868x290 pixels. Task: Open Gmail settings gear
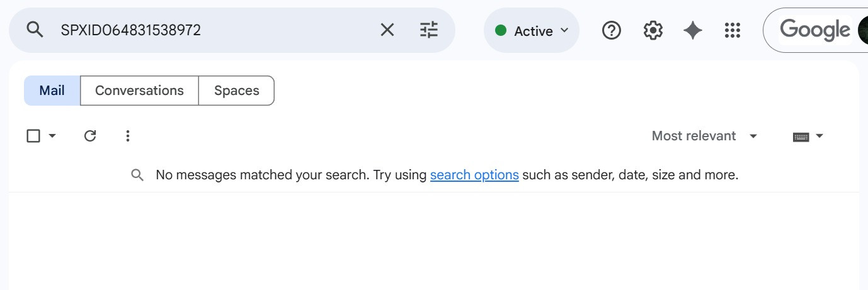coord(653,30)
